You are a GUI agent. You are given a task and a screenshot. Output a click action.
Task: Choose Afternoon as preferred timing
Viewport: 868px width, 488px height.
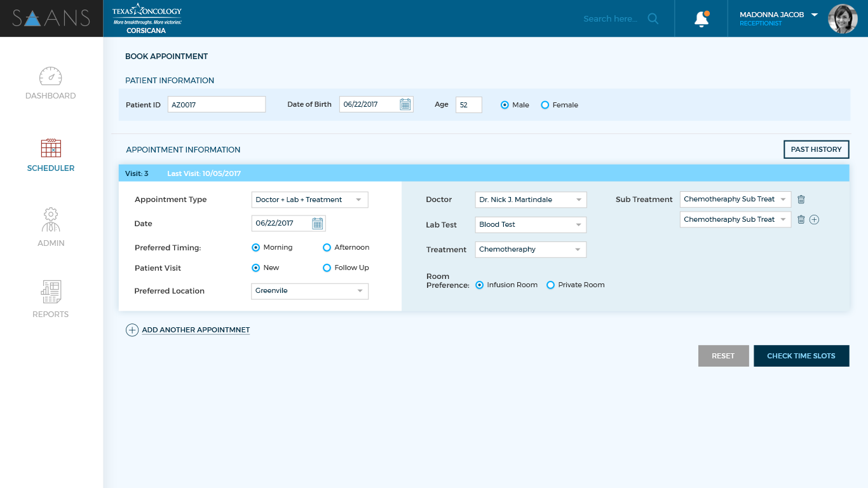327,248
